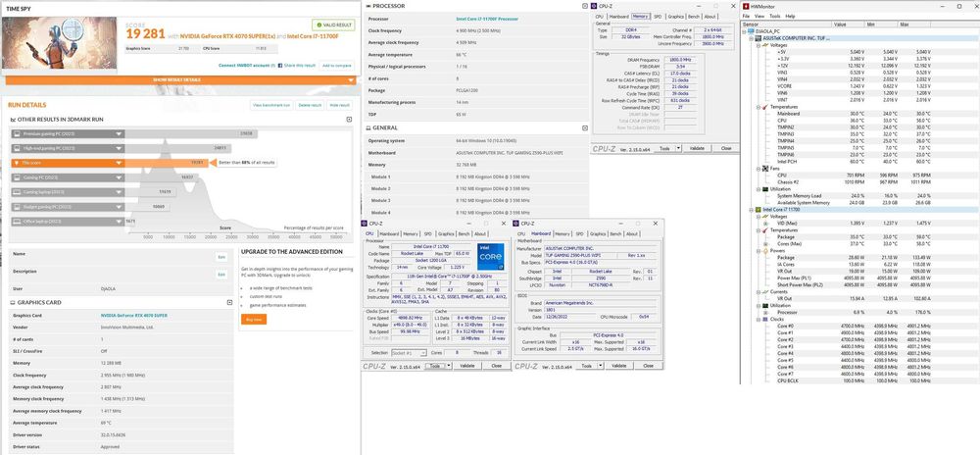Select Mainboard tab in CPU-Z CPU window

coord(389,233)
